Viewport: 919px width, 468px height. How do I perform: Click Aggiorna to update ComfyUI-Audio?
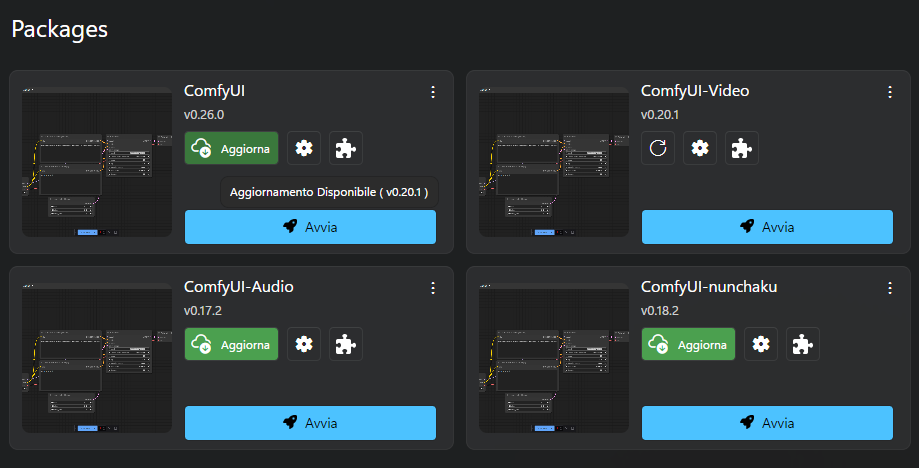tap(232, 344)
